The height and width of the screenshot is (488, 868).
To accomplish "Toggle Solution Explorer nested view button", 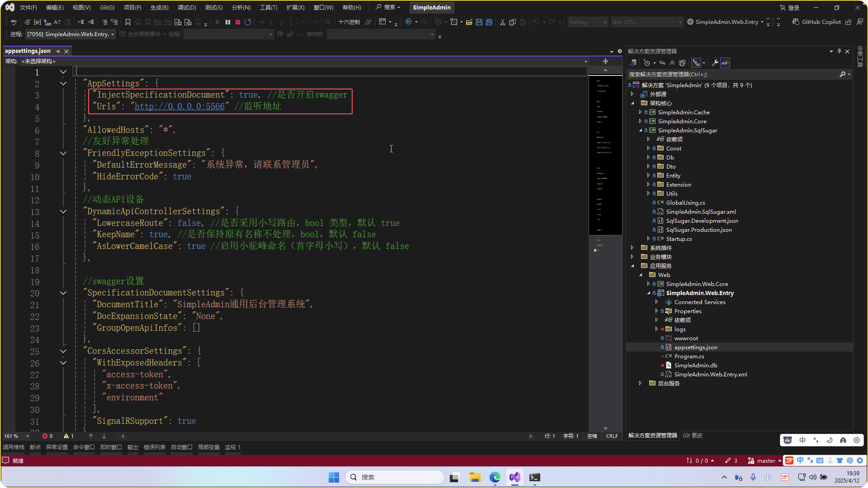I will 696,63.
